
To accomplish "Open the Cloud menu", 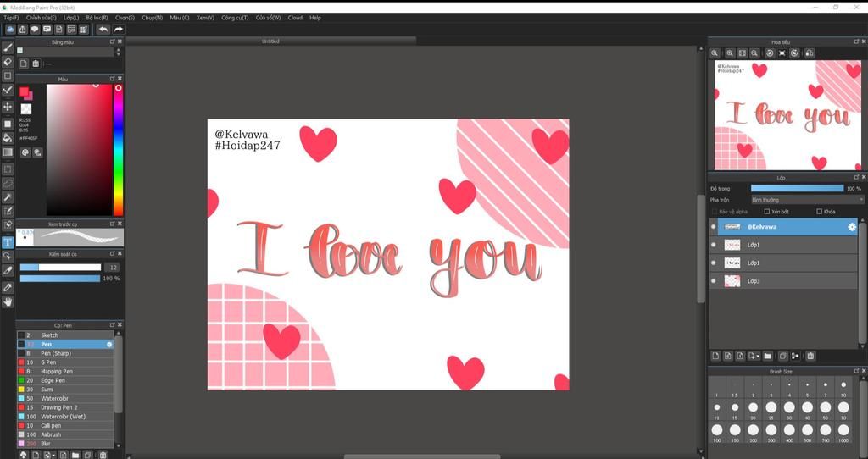I will (x=295, y=18).
